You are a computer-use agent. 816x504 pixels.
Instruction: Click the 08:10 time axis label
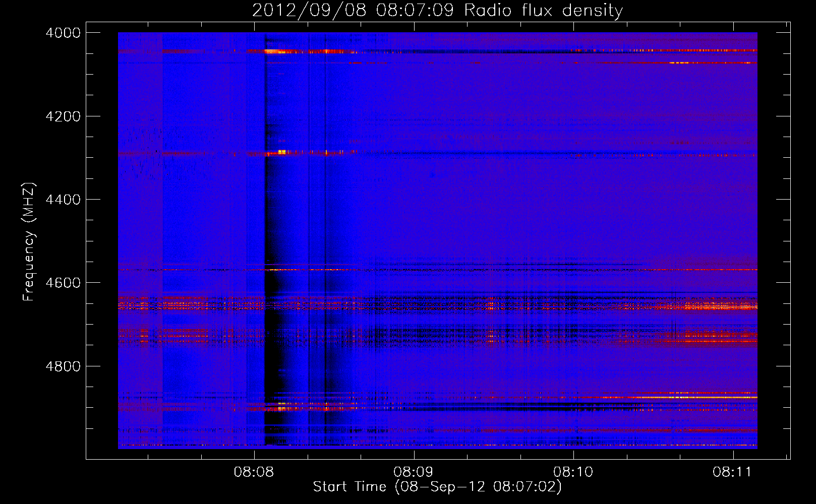pyautogui.click(x=573, y=472)
